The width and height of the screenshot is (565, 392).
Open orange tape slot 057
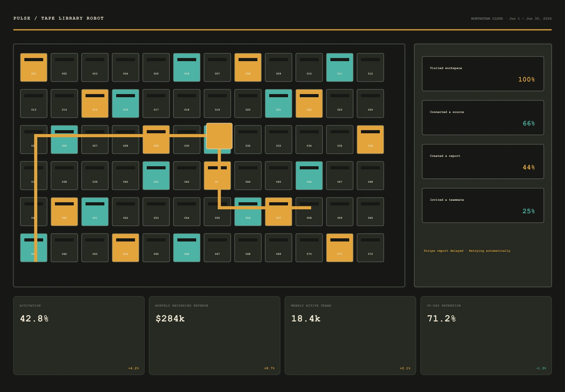pos(279,212)
